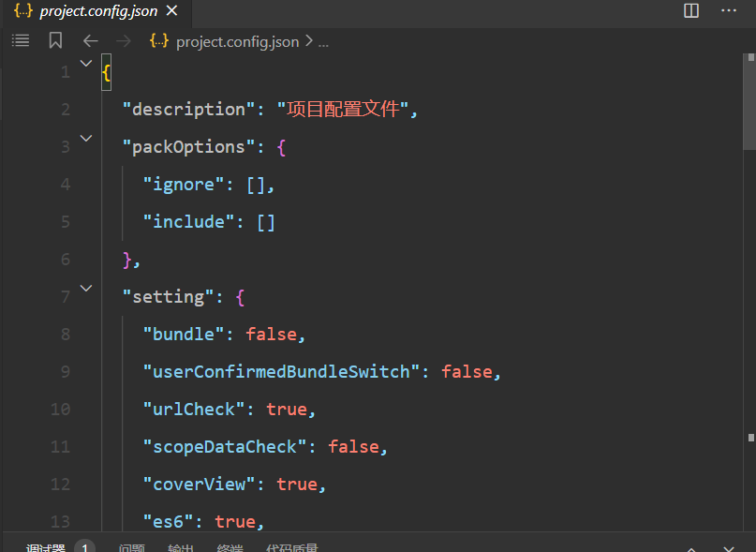Collapse the setting block on line 7
Image resolution: width=756 pixels, height=552 pixels.
tap(86, 289)
